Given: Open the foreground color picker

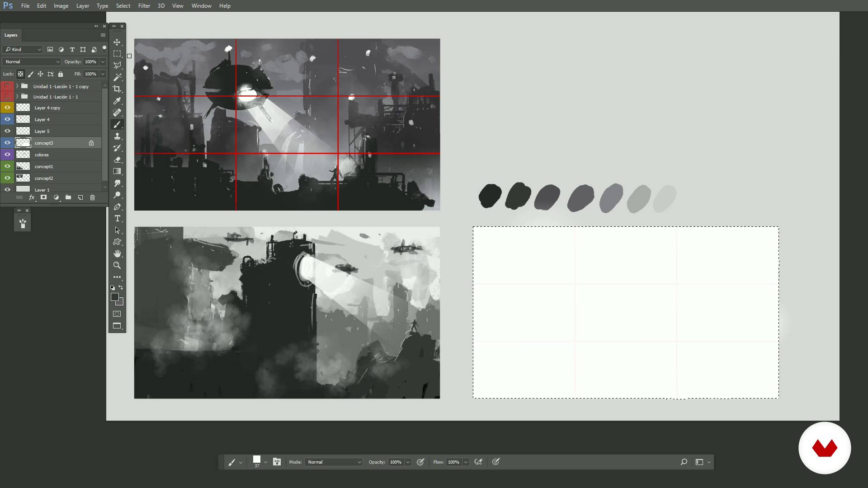Looking at the screenshot, I should coord(115,297).
